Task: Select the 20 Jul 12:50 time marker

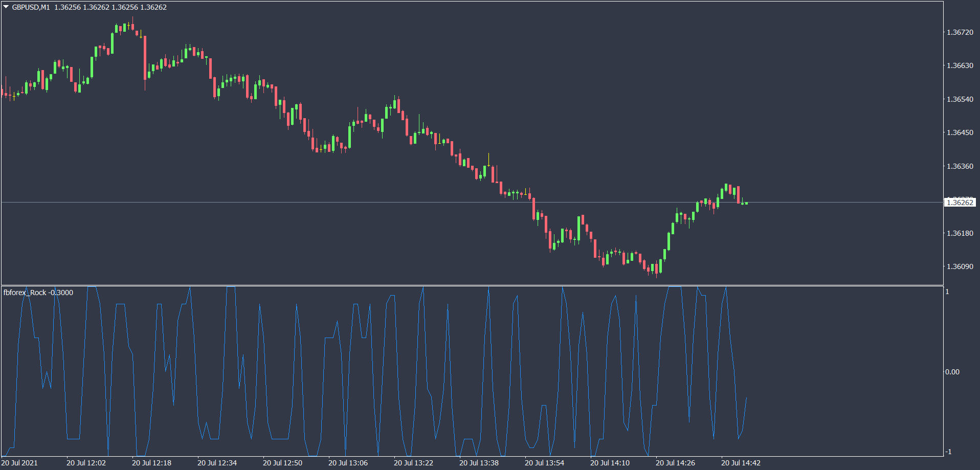Action: [x=282, y=463]
